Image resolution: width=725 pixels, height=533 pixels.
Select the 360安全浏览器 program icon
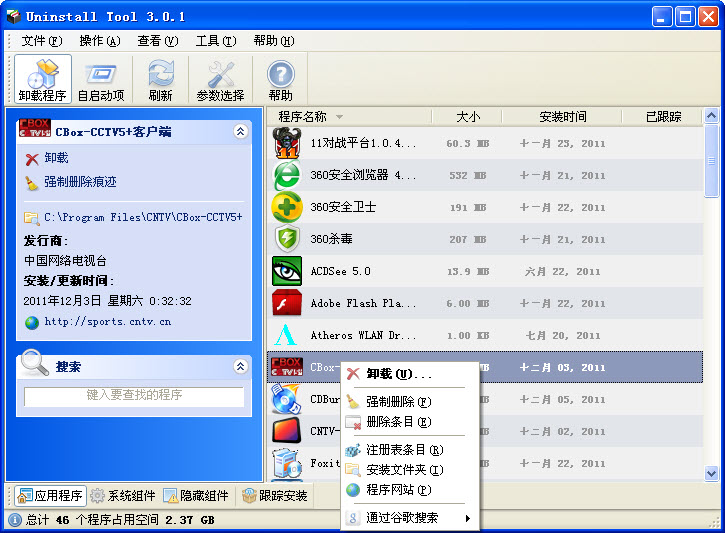tap(287, 176)
